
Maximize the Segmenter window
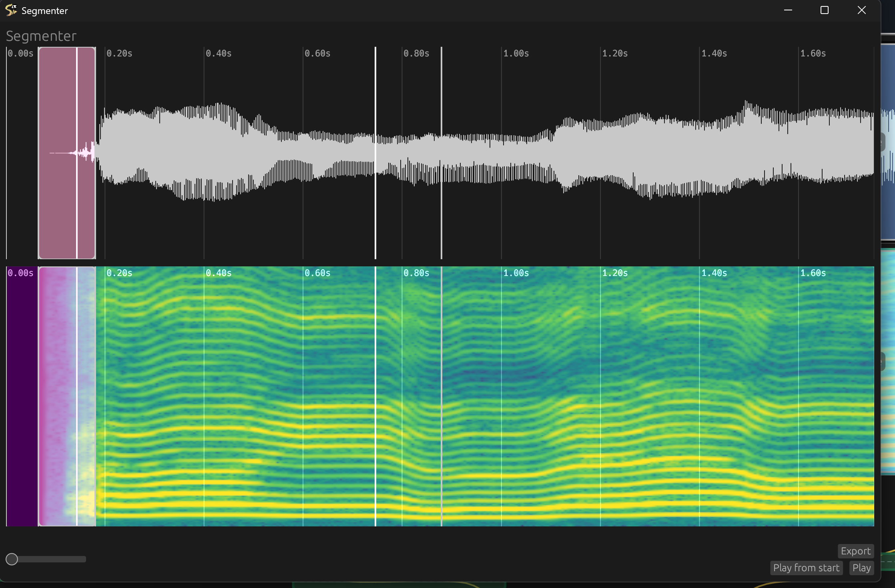coord(824,10)
